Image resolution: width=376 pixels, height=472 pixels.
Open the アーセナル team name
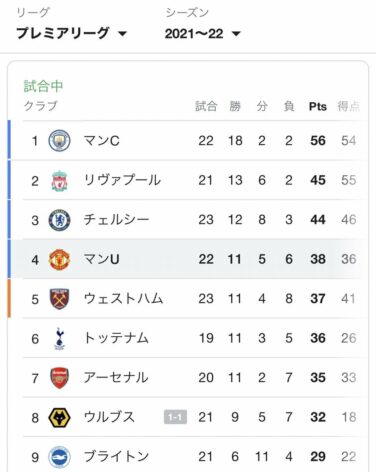pyautogui.click(x=116, y=377)
